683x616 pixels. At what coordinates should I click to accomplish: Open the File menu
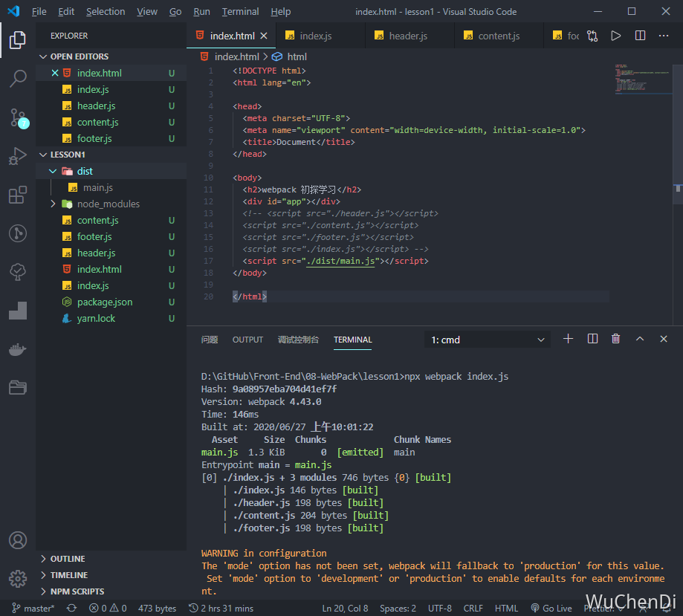39,12
